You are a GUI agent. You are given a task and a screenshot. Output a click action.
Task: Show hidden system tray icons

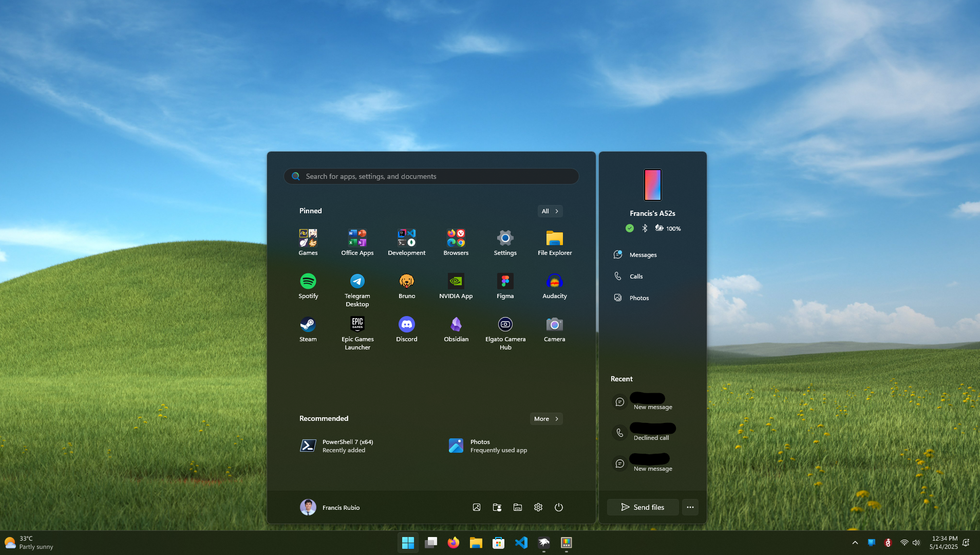click(855, 543)
